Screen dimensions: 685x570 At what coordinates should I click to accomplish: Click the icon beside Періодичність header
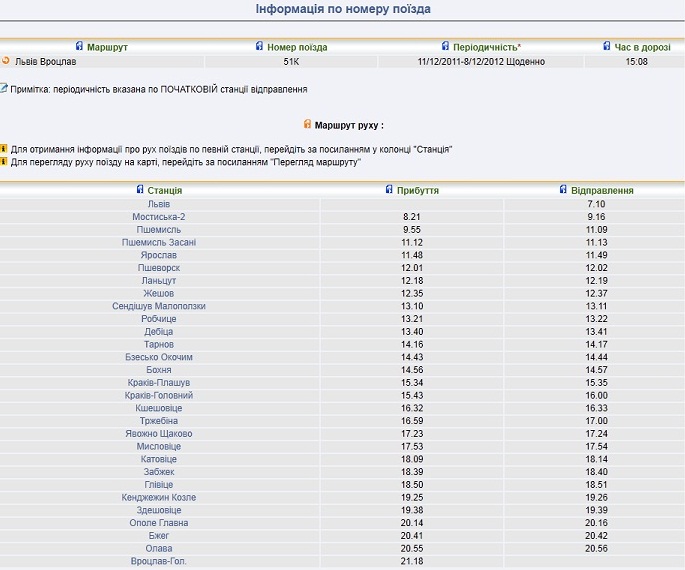[445, 47]
